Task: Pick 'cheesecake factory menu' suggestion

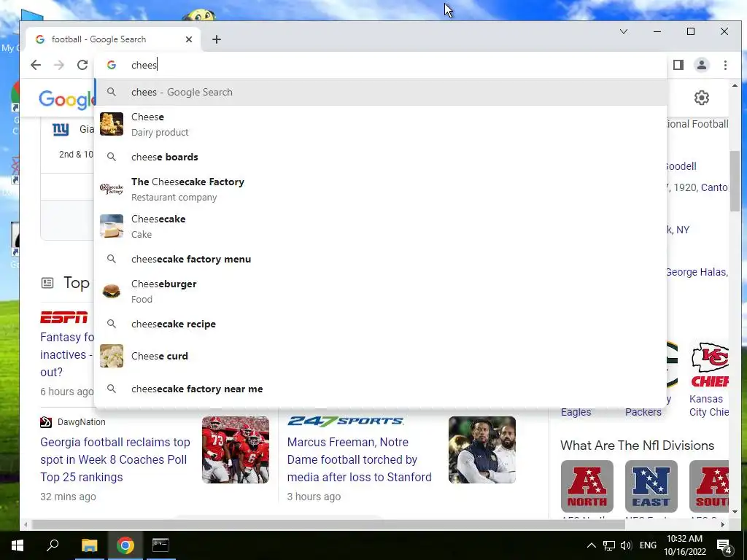Action: [x=381, y=259]
